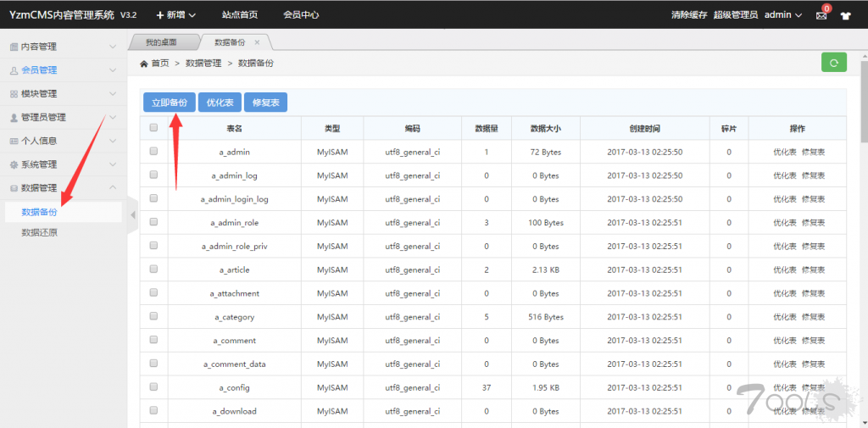Open the admin user dropdown
This screenshot has width=868, height=428.
[783, 15]
